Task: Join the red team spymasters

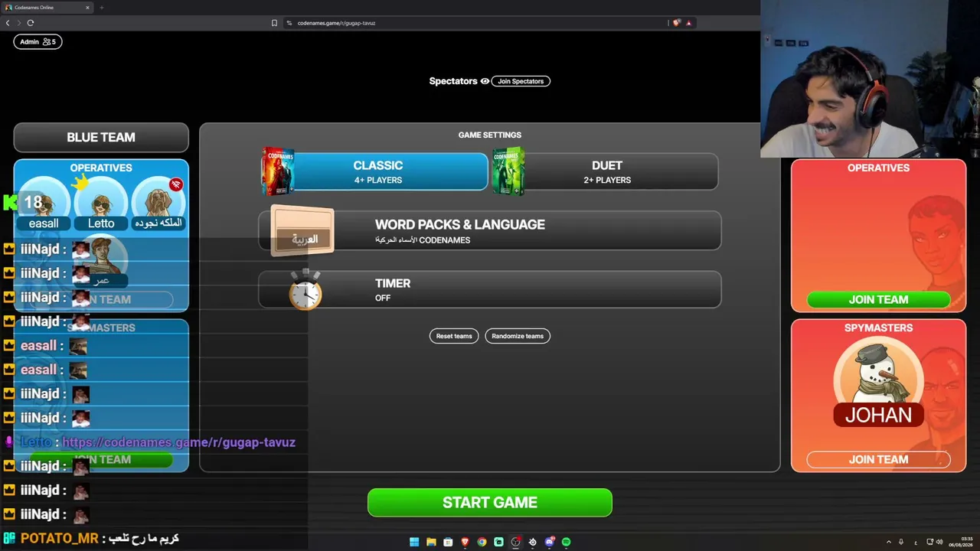Action: [878, 460]
